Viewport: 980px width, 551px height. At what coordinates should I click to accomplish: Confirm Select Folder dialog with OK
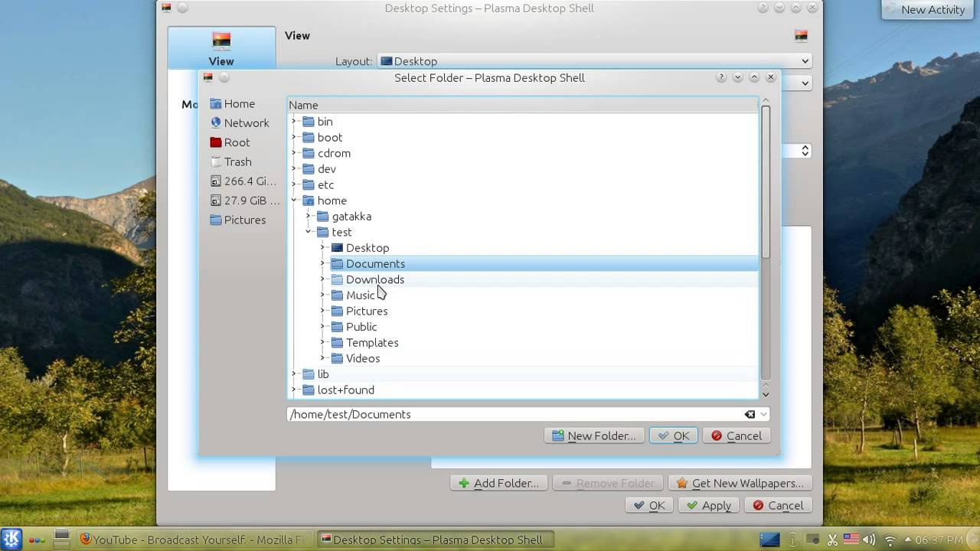pyautogui.click(x=674, y=435)
